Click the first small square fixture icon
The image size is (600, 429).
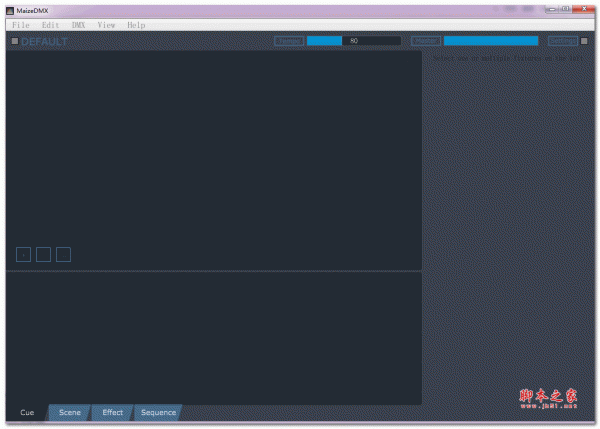pos(24,254)
